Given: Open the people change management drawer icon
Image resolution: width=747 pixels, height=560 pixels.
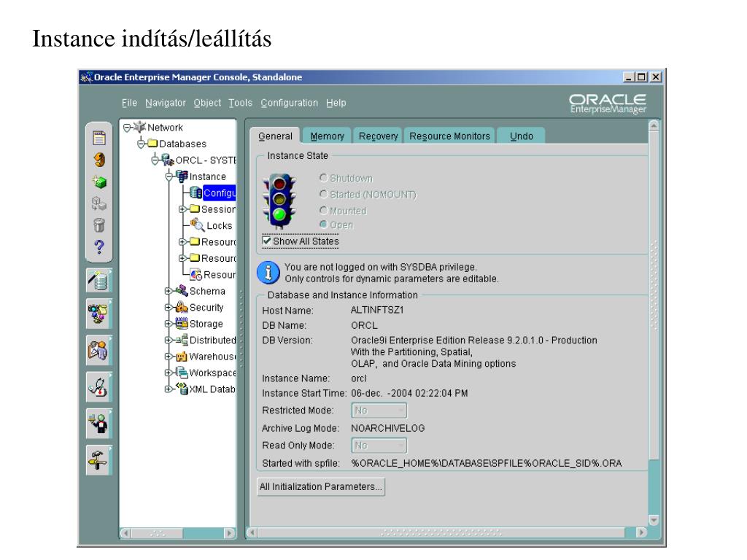Looking at the screenshot, I should pos(99,351).
